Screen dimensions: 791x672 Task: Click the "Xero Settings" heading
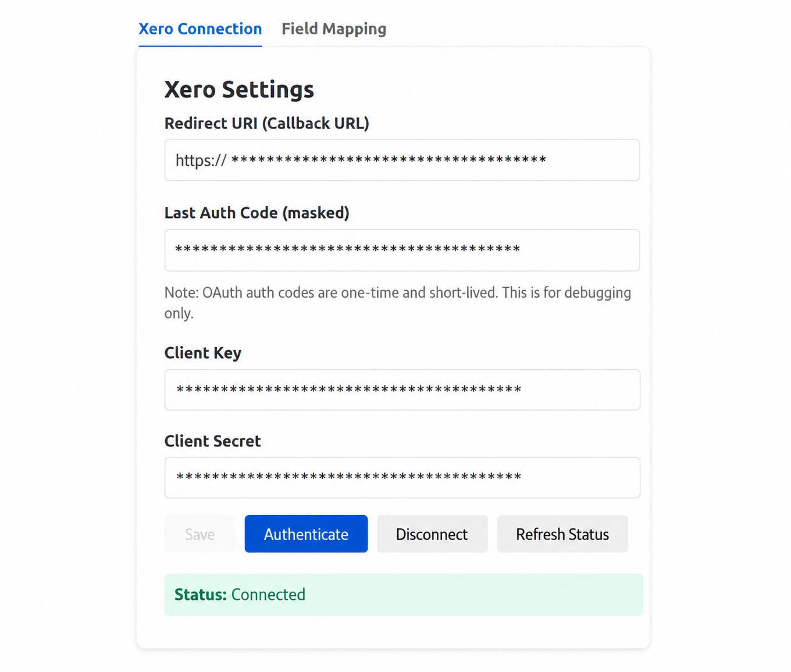coord(239,90)
